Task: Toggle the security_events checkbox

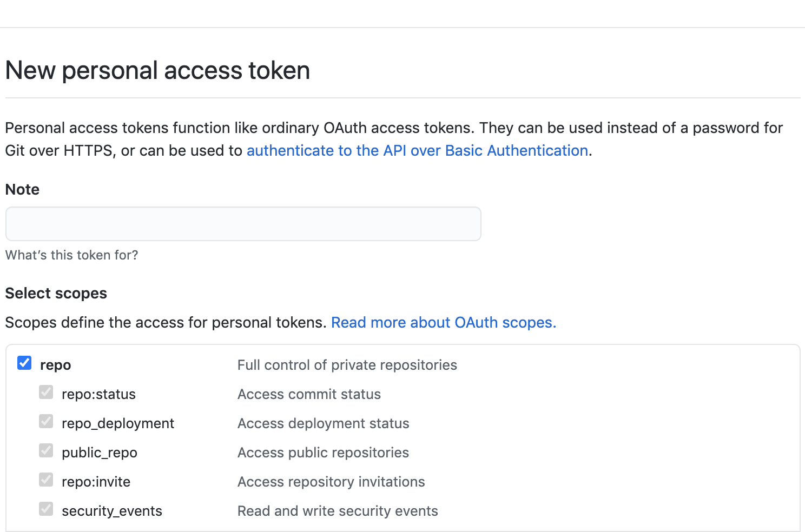Action: [46, 509]
